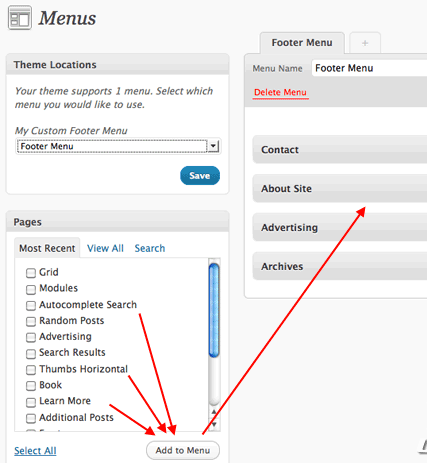Check the Grid page checkbox
Viewport: 427px width, 463px height.
pyautogui.click(x=31, y=273)
